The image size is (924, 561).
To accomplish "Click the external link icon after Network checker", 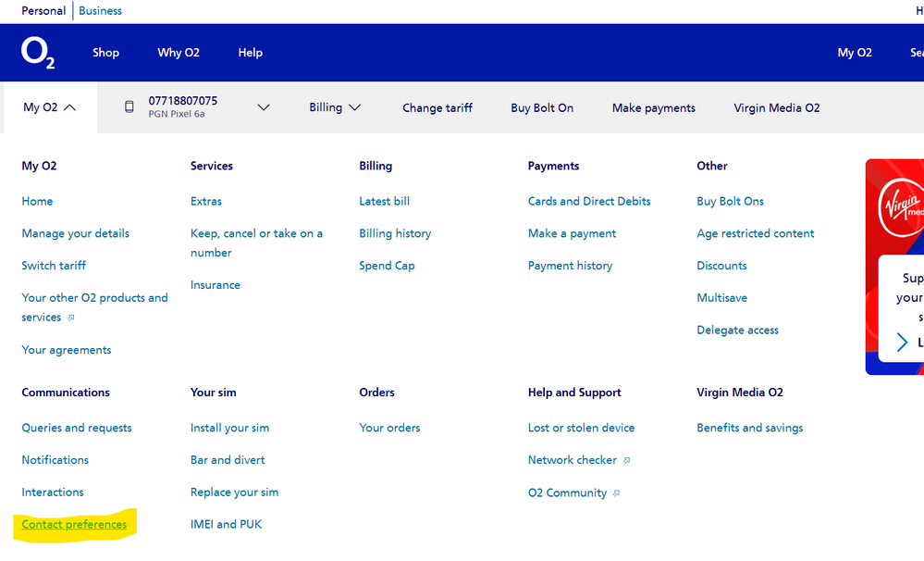I will 626,461.
